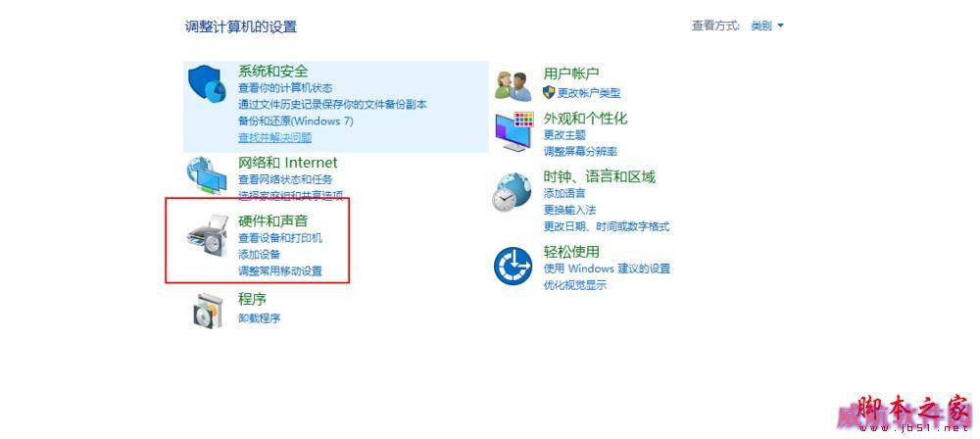
Task: Click the System and Security shield icon
Action: (x=208, y=87)
